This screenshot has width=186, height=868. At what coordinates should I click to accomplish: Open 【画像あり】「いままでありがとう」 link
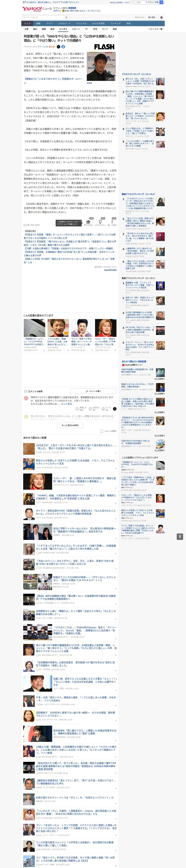click(x=53, y=81)
